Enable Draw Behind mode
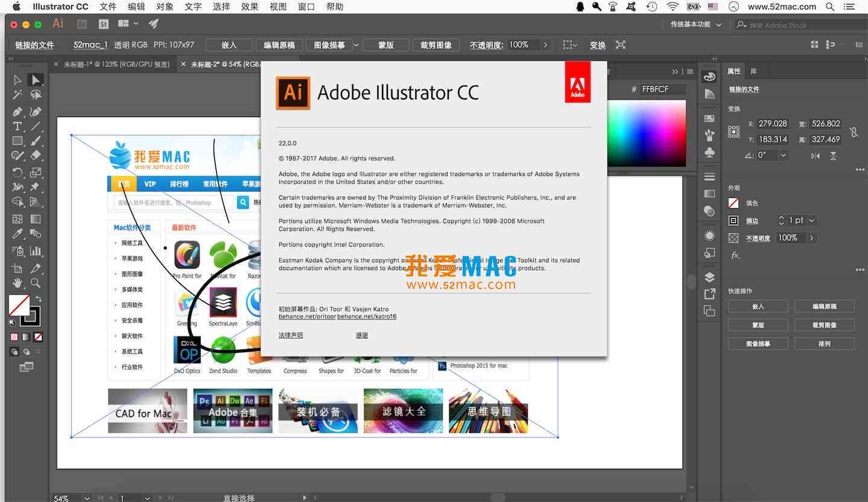This screenshot has height=502, width=868. (x=26, y=351)
